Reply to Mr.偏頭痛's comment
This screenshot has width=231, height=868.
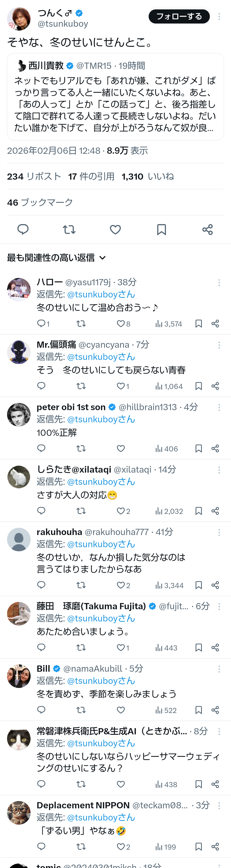(x=41, y=386)
